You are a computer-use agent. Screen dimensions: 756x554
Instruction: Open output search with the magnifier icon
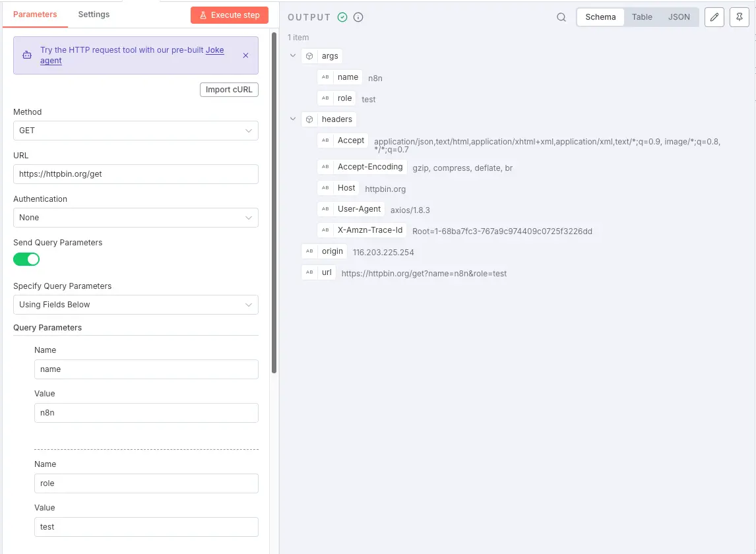(561, 17)
